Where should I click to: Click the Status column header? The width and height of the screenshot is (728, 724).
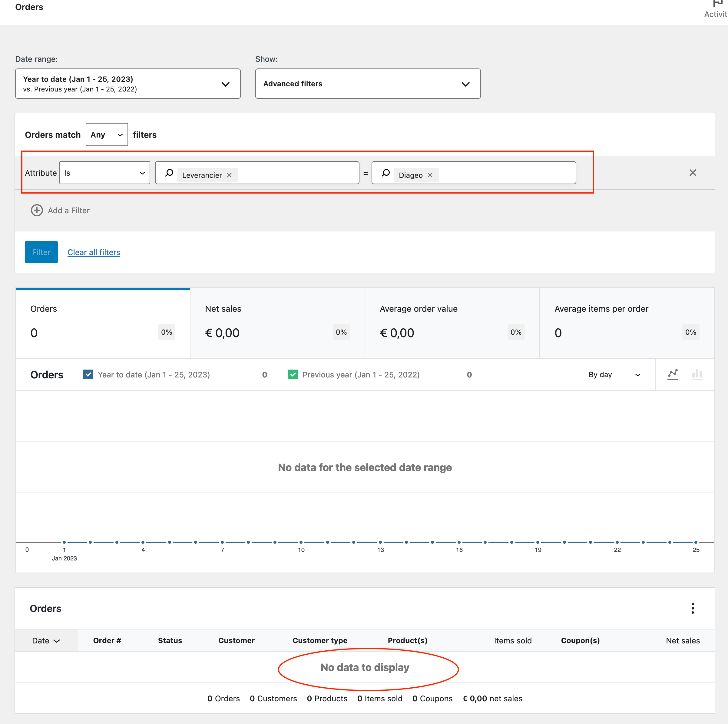tap(170, 641)
